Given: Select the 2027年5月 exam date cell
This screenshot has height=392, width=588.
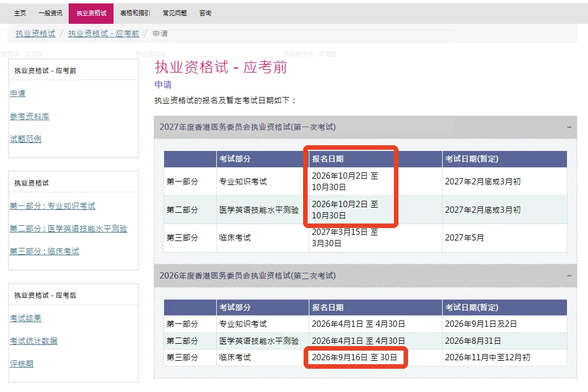Looking at the screenshot, I should 505,238.
